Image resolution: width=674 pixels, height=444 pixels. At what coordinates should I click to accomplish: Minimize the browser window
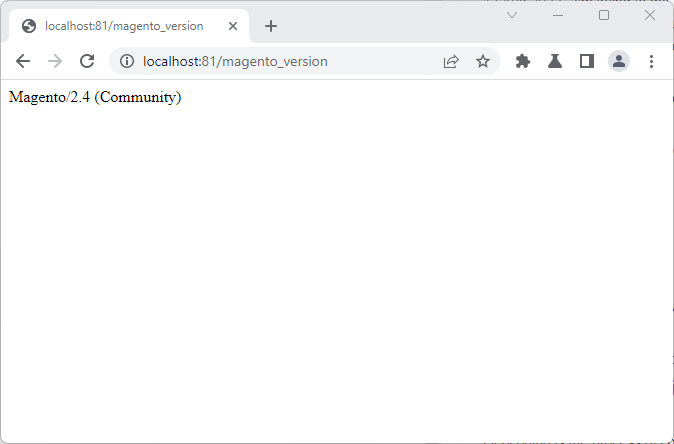[558, 15]
